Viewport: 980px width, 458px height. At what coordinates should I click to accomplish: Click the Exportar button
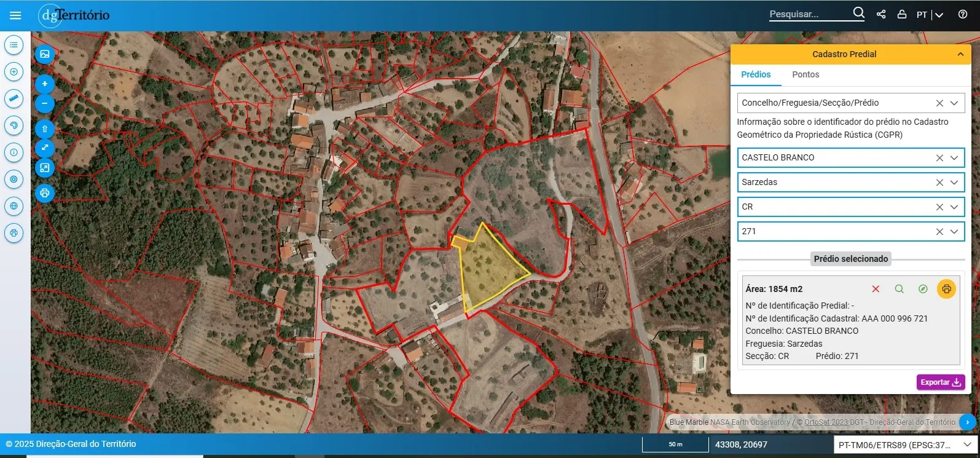click(940, 382)
